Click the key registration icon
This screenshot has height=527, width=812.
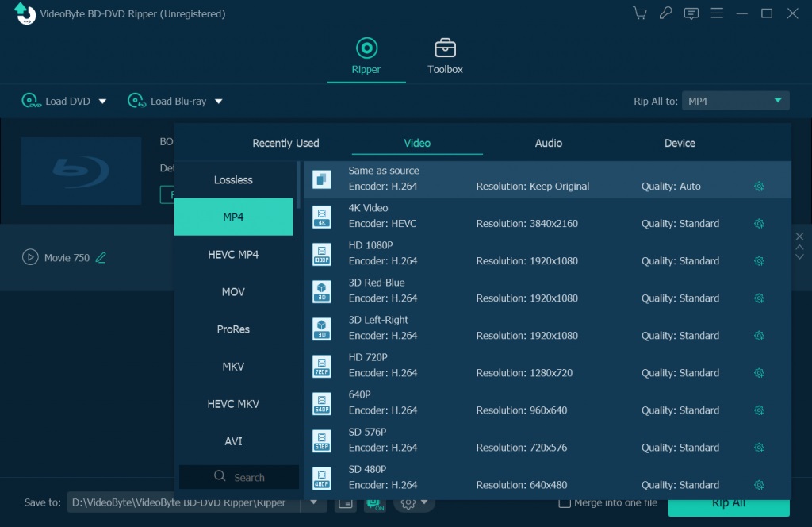[665, 13]
